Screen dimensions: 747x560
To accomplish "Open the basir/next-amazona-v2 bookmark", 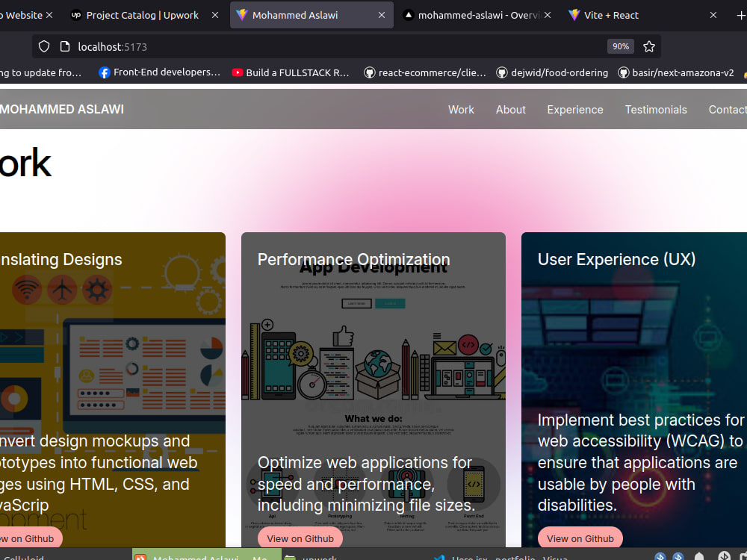I will click(x=675, y=72).
